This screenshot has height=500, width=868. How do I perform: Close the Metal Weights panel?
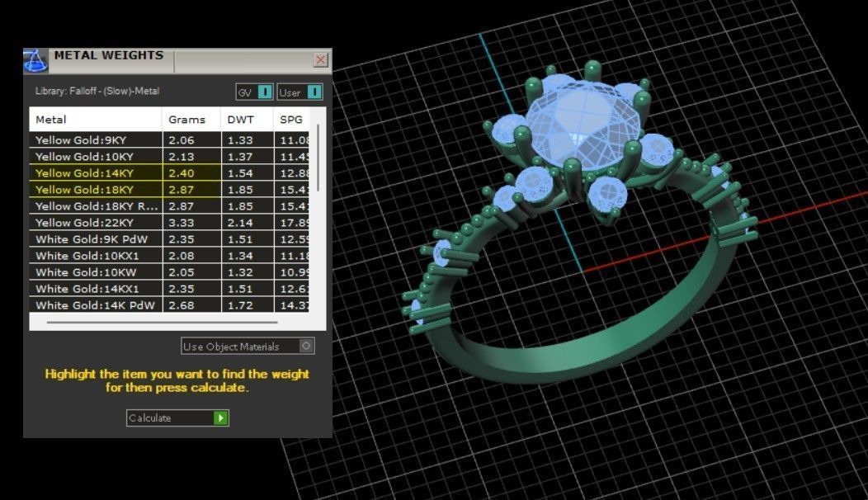(x=320, y=59)
